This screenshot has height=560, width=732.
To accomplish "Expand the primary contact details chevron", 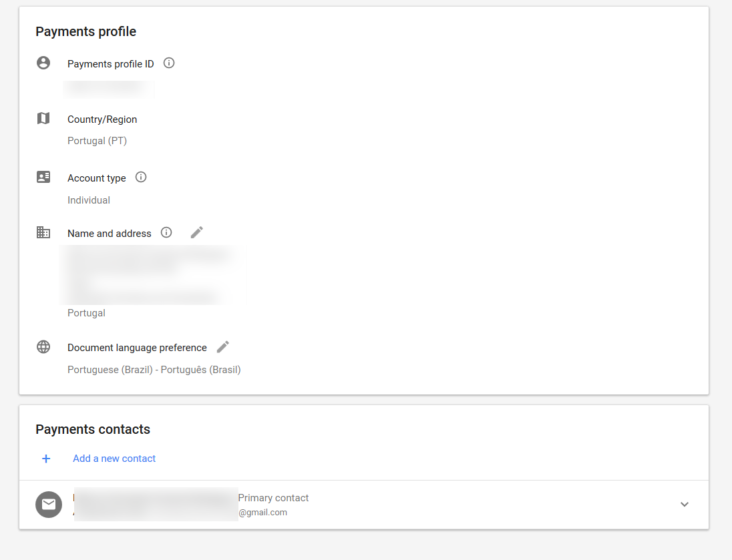I will (x=684, y=505).
